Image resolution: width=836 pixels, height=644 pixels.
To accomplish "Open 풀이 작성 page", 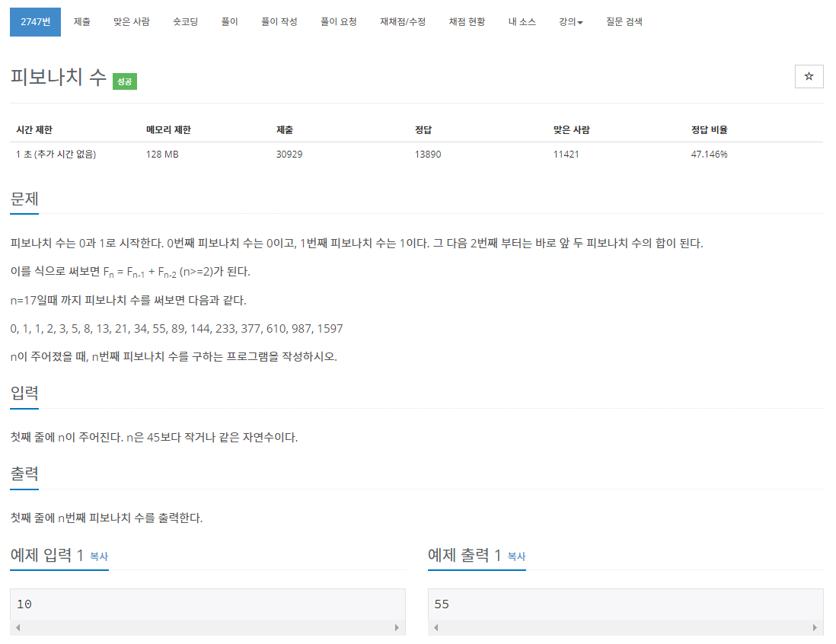I will pyautogui.click(x=279, y=22).
